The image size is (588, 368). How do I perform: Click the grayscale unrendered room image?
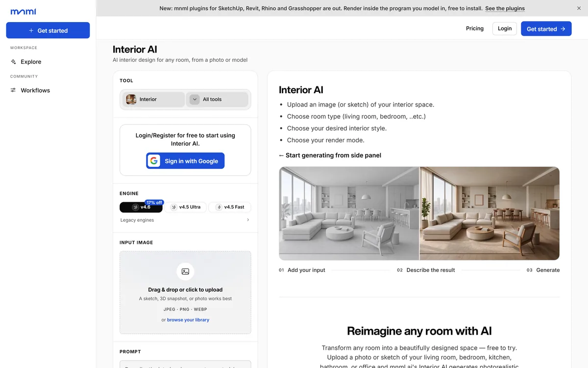(x=349, y=213)
